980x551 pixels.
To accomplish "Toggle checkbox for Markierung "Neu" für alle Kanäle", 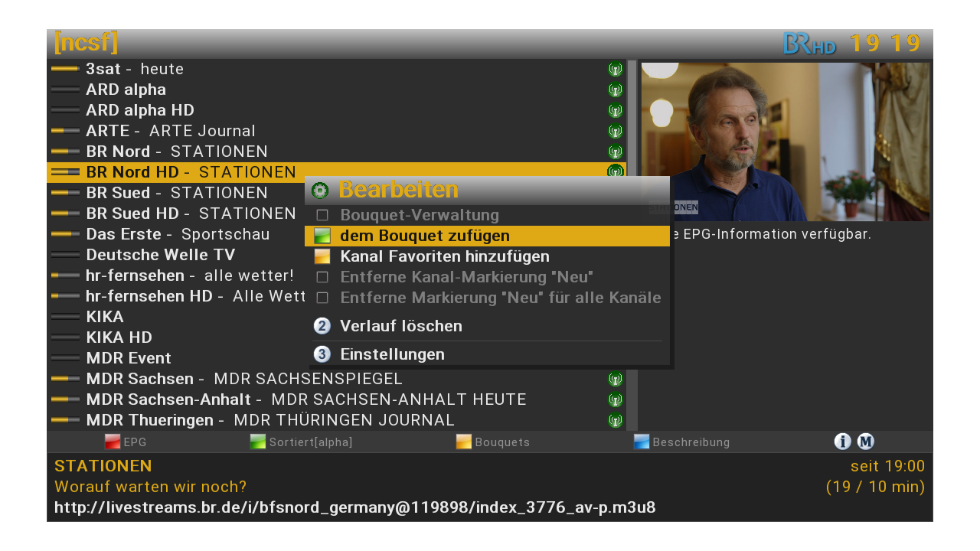I will [322, 298].
